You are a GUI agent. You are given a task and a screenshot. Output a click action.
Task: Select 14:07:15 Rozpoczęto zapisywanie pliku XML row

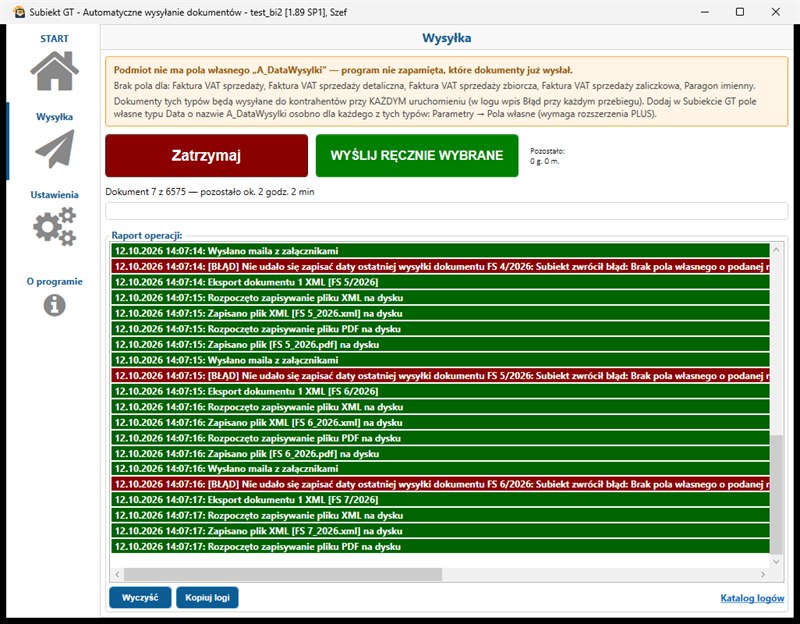(440, 297)
